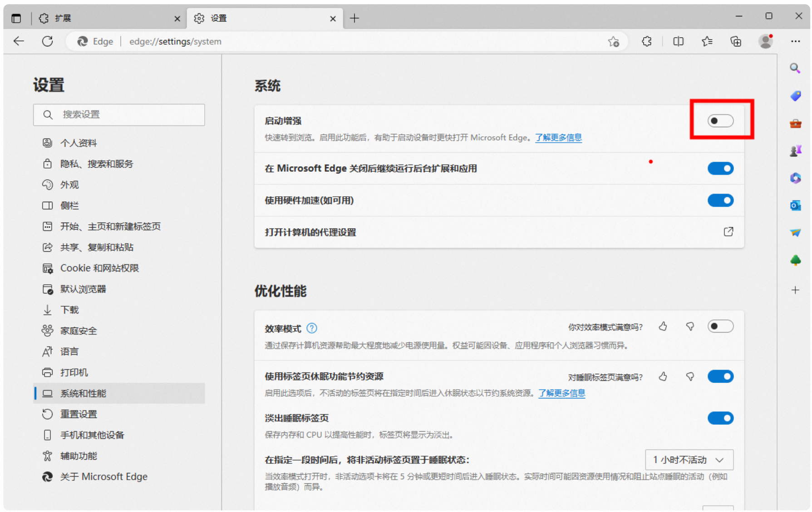Enable the 启动增强 toggle
This screenshot has height=512, width=812.
[x=720, y=121]
